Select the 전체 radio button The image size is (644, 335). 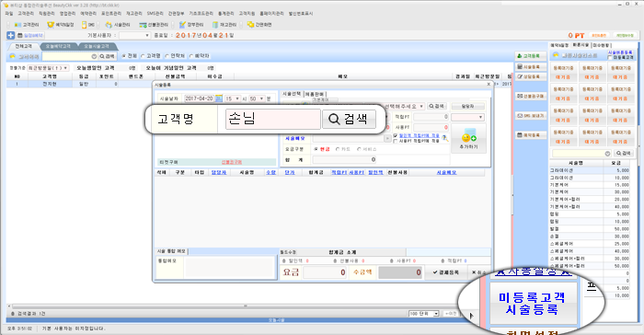point(124,56)
